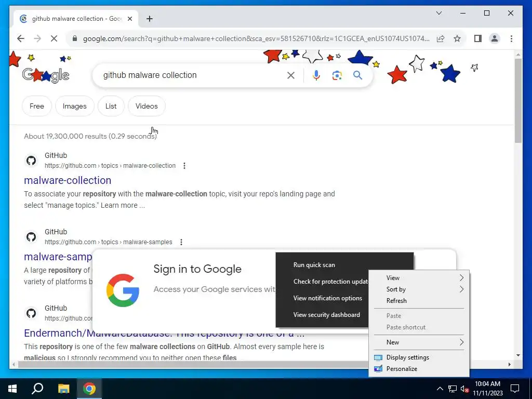The image size is (532, 399).
Task: Click in the Google search field
Action: [193, 75]
